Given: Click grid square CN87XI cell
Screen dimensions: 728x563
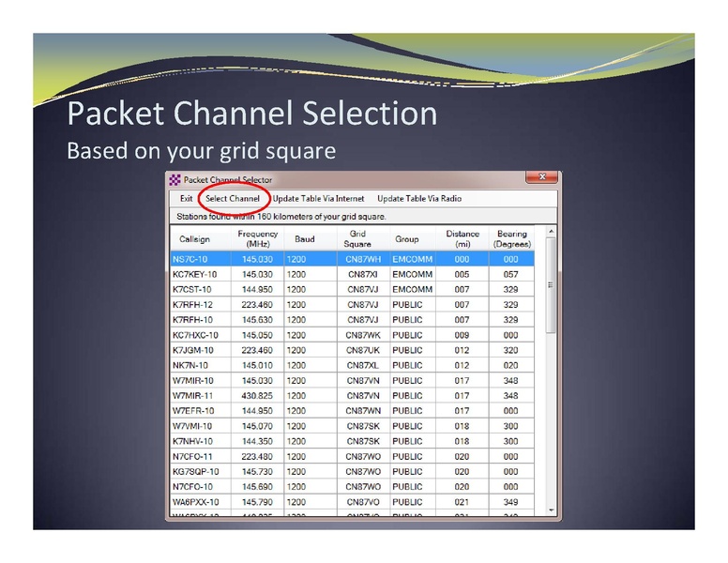Looking at the screenshot, I should [x=363, y=275].
